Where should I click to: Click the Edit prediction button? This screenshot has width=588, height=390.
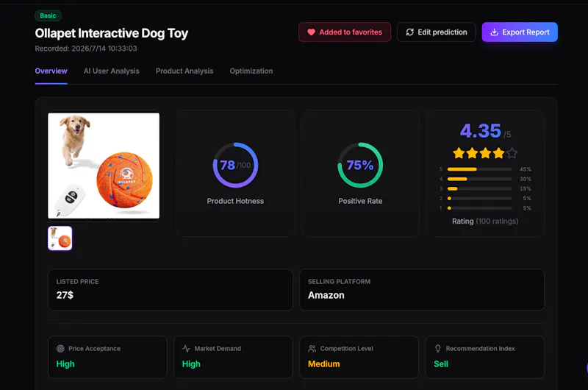point(437,32)
